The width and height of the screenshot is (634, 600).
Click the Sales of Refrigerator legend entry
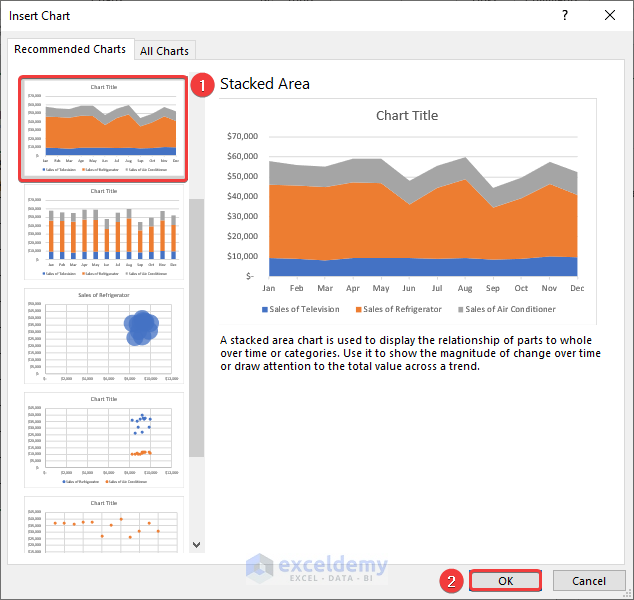[x=399, y=309]
